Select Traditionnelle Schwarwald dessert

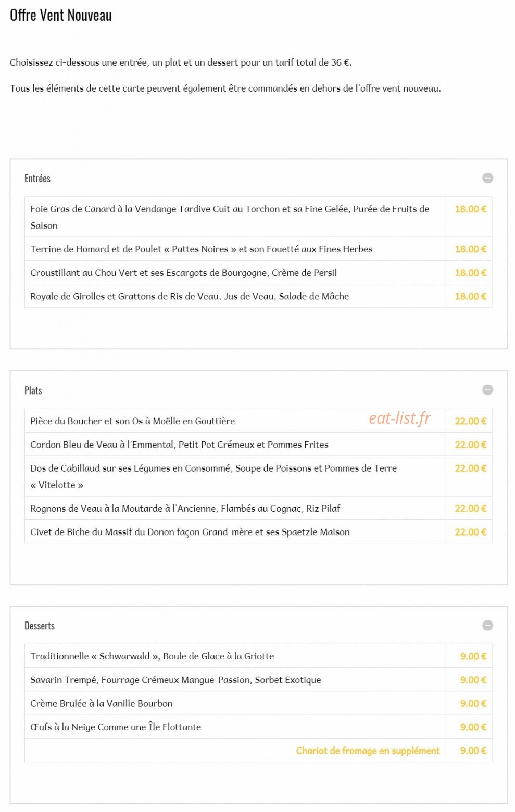258,656
